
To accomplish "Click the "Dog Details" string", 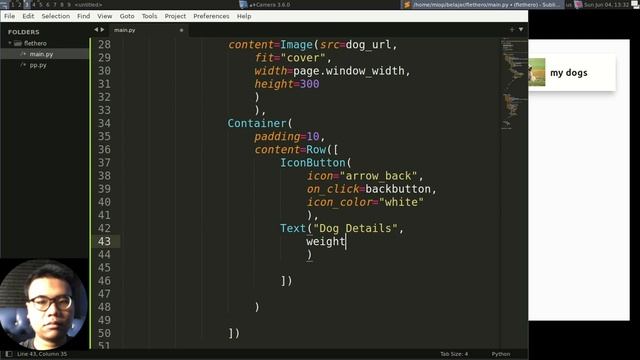I will (356, 228).
